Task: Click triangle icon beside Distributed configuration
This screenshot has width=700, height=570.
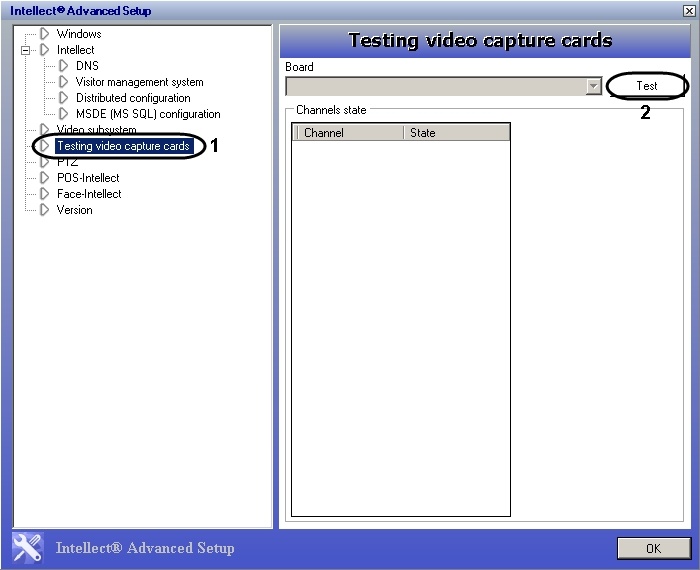Action: coord(63,98)
